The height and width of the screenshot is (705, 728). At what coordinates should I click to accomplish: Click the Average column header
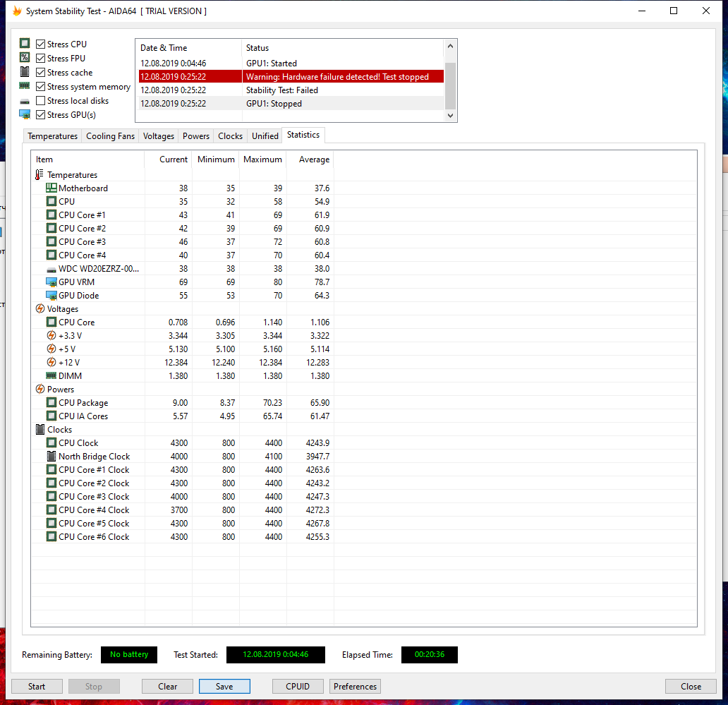click(x=310, y=159)
